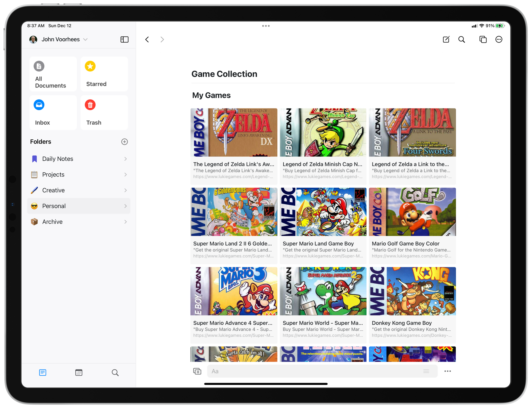Expand the Projects folder
Screen dimensions: 532x409
tap(125, 174)
